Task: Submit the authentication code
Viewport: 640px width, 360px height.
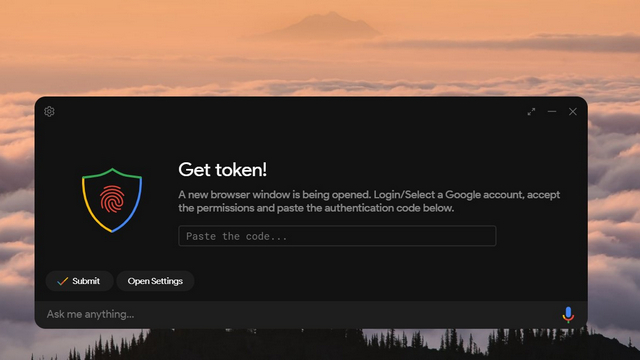Action: pyautogui.click(x=79, y=281)
